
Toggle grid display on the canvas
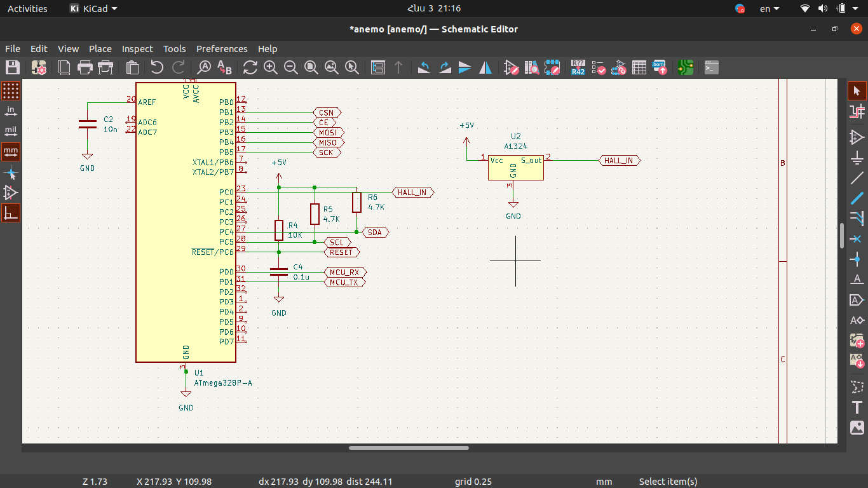tap(11, 91)
